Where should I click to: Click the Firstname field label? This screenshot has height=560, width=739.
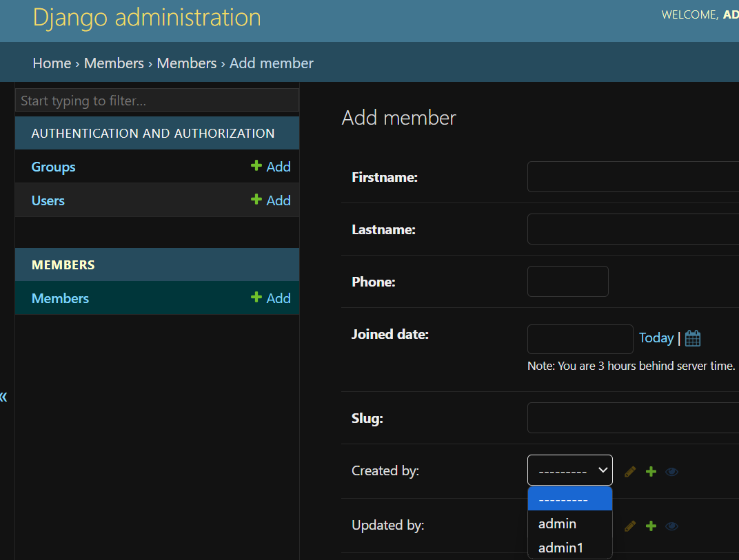pyautogui.click(x=385, y=177)
